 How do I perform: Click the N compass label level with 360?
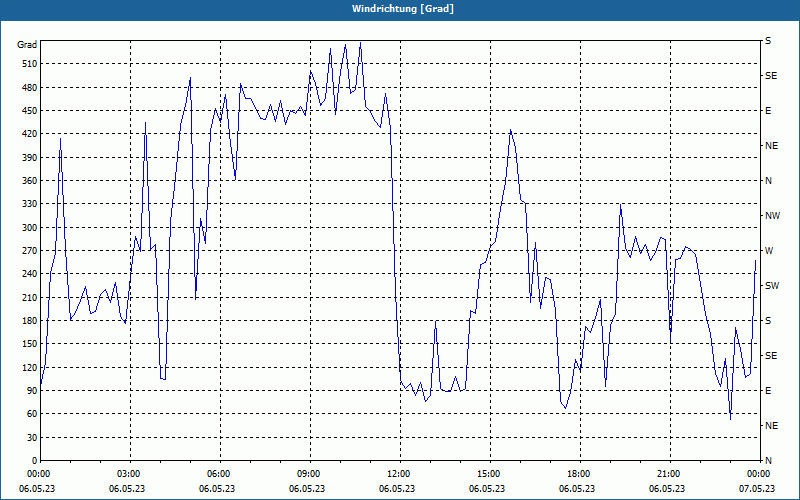(x=768, y=181)
